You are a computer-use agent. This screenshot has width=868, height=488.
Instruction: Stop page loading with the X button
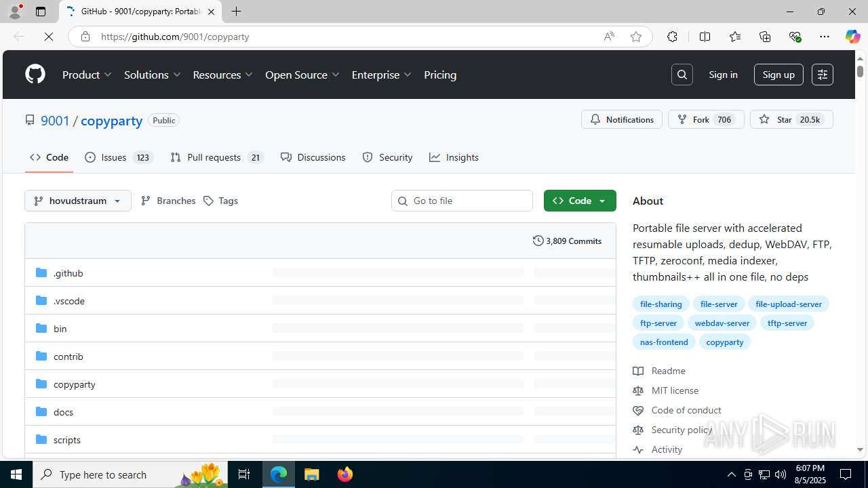pos(49,37)
